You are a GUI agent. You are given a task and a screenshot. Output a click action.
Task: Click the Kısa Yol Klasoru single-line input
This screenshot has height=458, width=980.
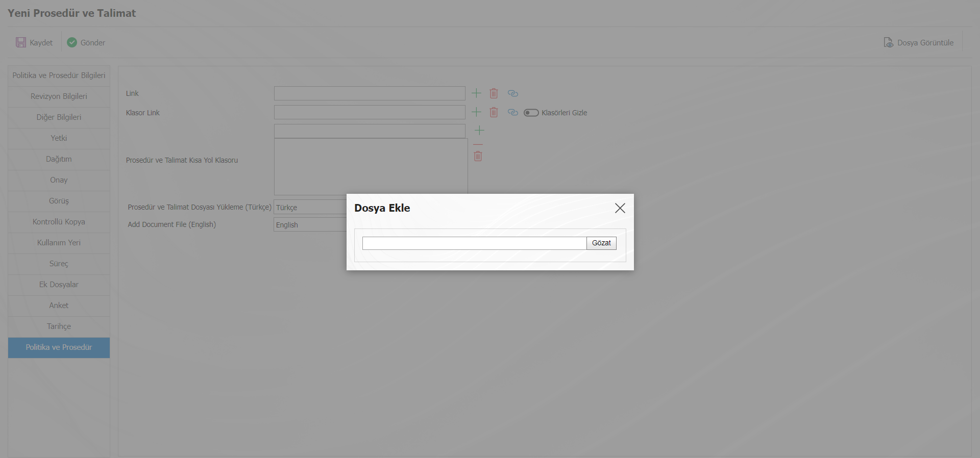tap(370, 131)
